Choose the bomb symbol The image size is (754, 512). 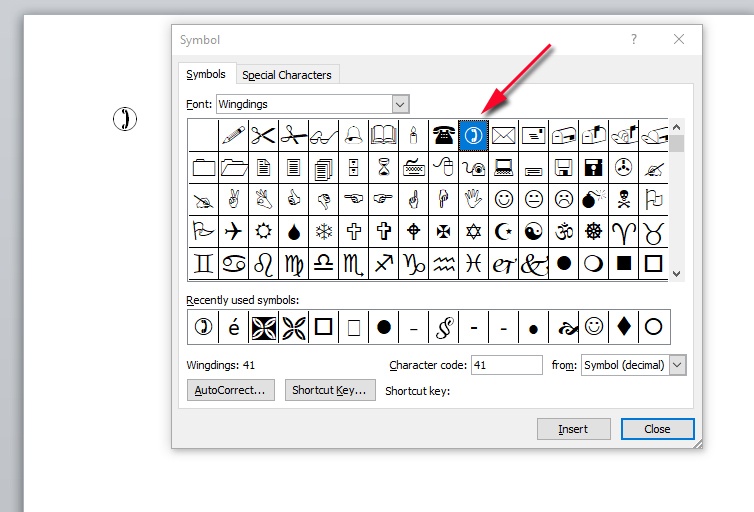tap(593, 200)
